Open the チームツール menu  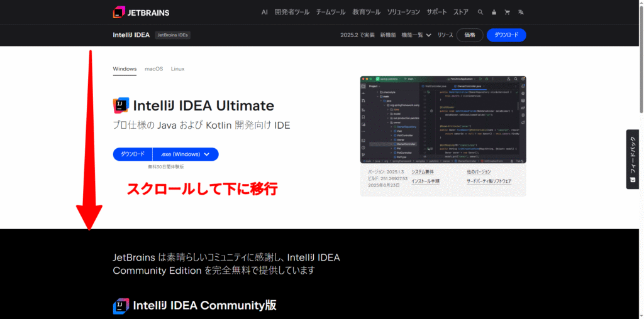pyautogui.click(x=331, y=13)
